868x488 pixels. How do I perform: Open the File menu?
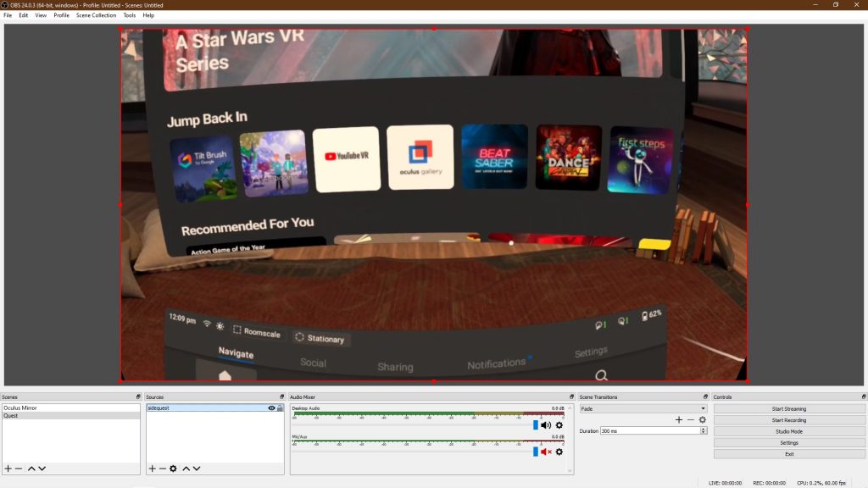point(8,15)
